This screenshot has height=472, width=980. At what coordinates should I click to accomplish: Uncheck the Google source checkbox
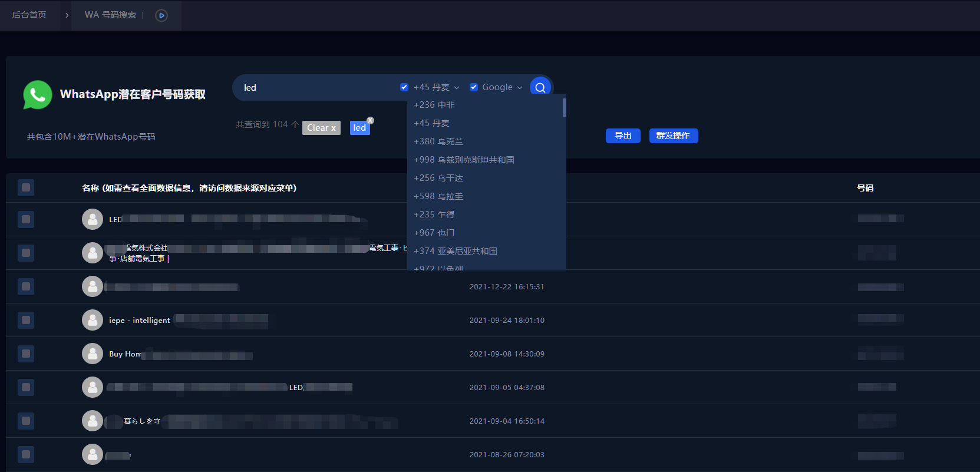coord(474,87)
